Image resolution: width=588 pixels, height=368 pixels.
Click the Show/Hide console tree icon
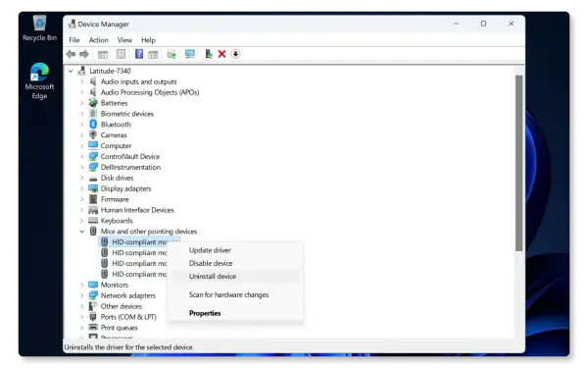[102, 54]
